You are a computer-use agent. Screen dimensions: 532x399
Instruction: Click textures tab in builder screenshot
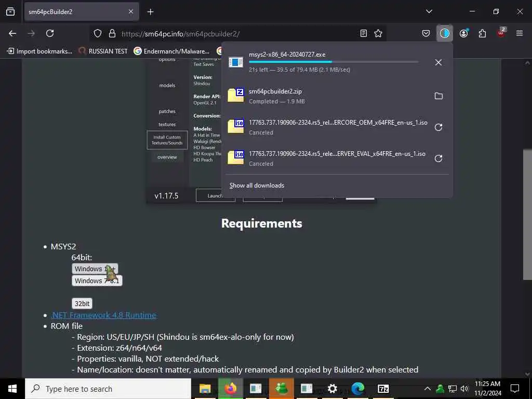pos(167,124)
